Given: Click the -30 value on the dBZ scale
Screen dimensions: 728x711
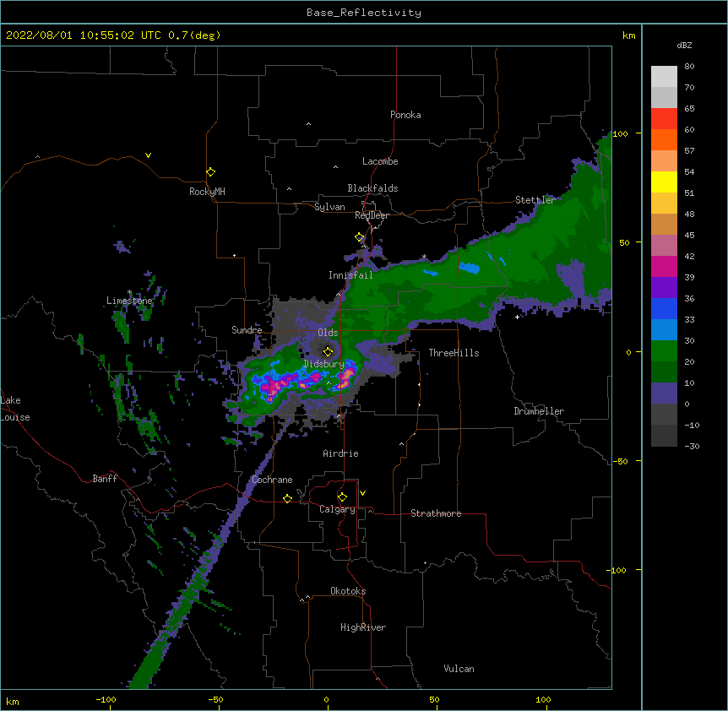Looking at the screenshot, I should (x=692, y=447).
